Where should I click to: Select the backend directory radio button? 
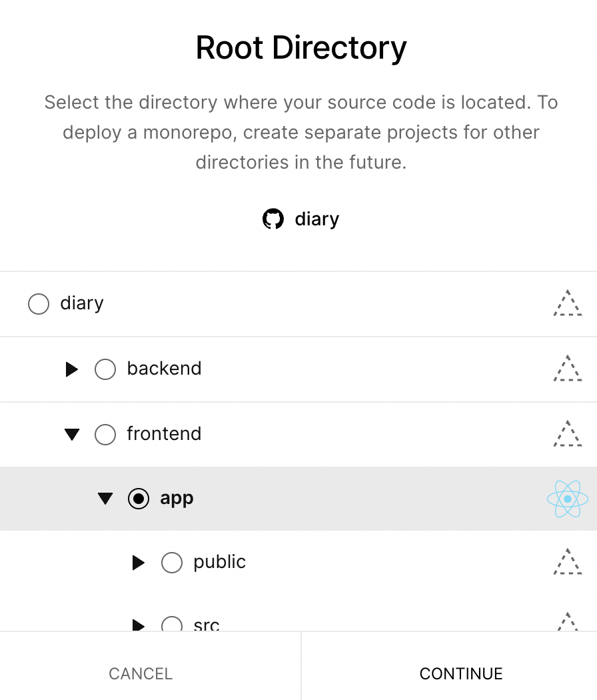coord(105,369)
